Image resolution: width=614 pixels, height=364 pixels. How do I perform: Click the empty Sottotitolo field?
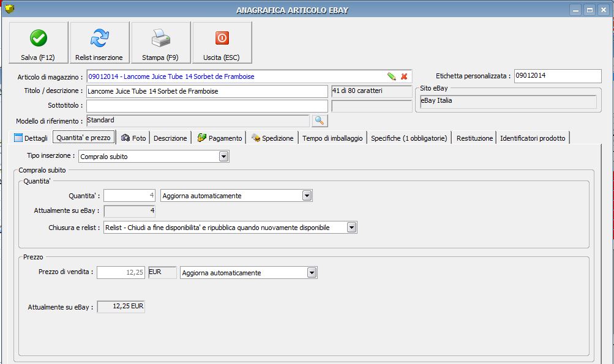[207, 106]
